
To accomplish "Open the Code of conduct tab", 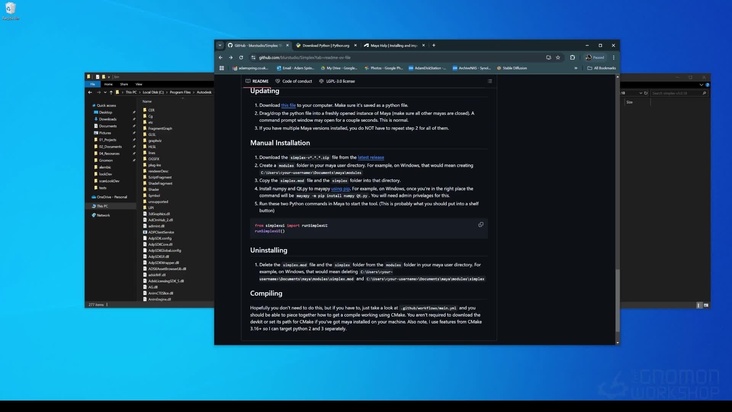I will tap(295, 81).
